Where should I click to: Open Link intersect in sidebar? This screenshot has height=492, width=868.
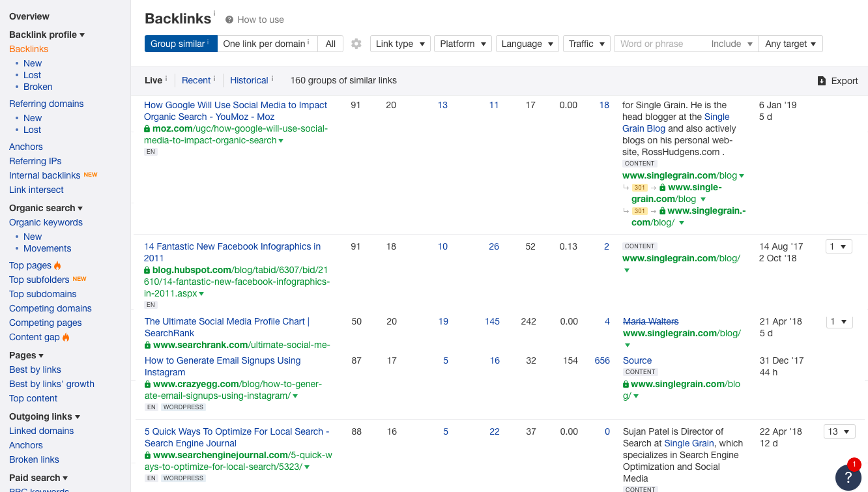click(x=36, y=190)
